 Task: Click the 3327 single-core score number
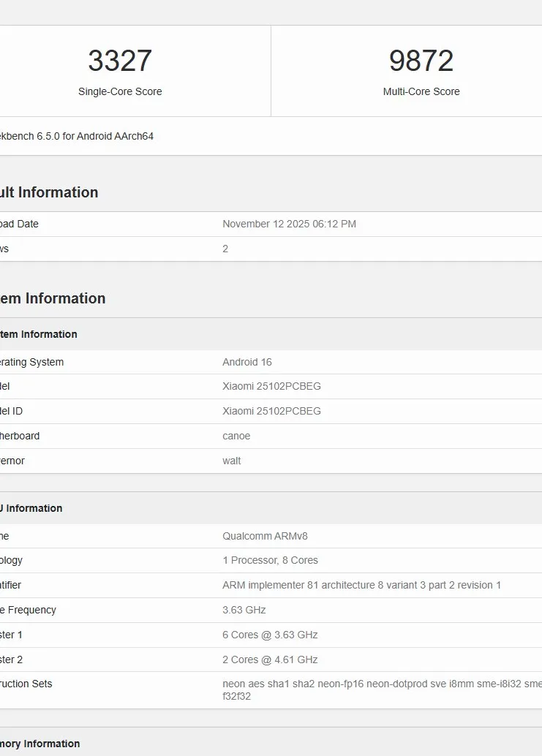120,61
